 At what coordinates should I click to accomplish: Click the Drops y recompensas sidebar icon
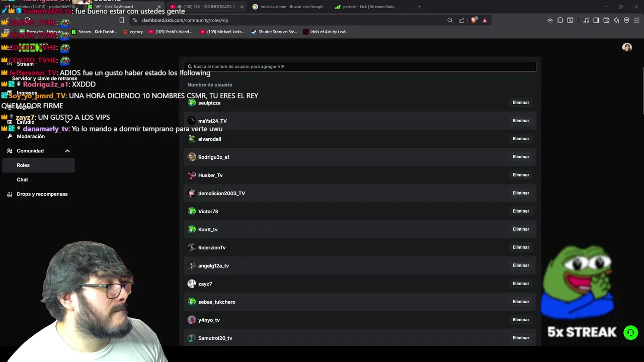pos(10,194)
